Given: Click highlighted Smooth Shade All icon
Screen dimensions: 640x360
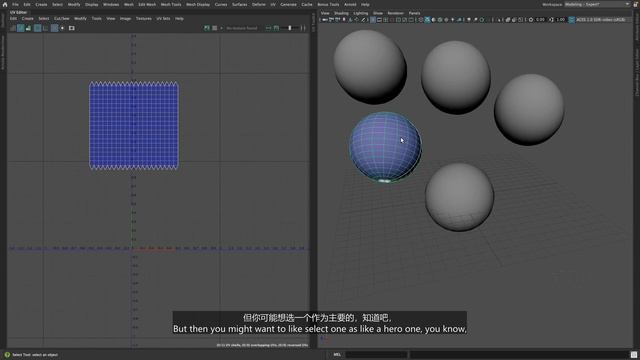Looking at the screenshot, I should pyautogui.click(x=427, y=20).
